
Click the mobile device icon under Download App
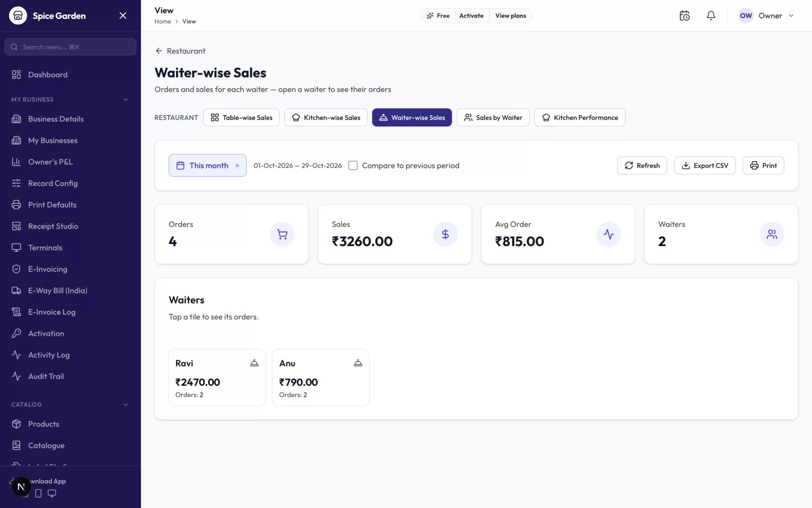pos(38,493)
